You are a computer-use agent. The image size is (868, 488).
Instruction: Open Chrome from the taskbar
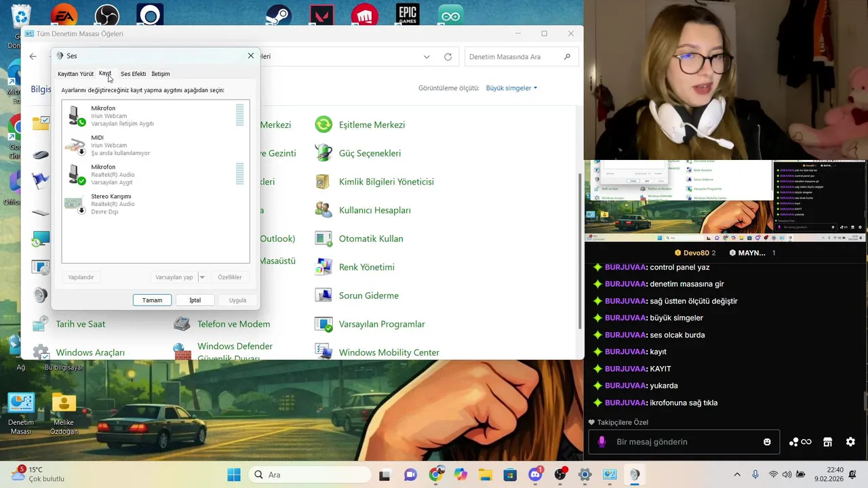436,474
